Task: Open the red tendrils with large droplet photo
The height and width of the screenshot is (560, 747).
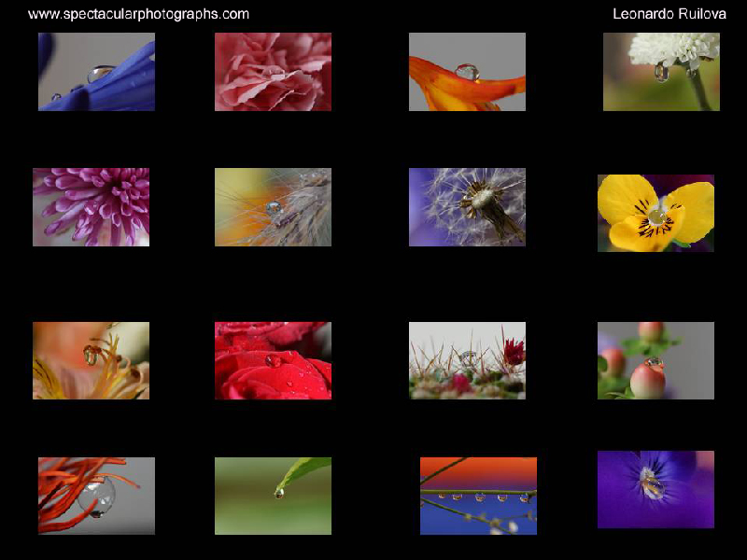Action: 96,496
